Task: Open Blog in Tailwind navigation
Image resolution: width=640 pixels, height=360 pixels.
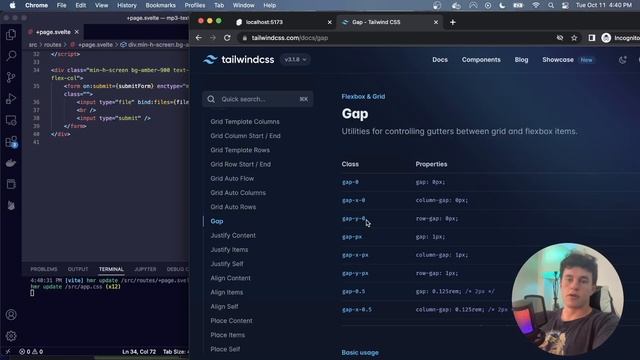Action: tap(521, 60)
